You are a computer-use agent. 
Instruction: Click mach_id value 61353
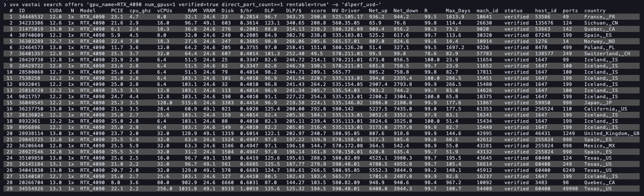click(x=484, y=109)
